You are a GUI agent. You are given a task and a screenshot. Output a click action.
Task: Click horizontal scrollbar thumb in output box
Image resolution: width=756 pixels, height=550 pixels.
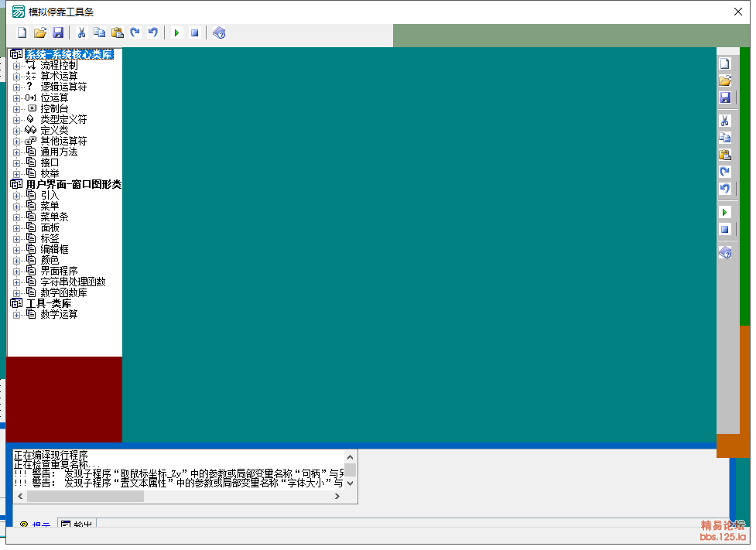85,496
